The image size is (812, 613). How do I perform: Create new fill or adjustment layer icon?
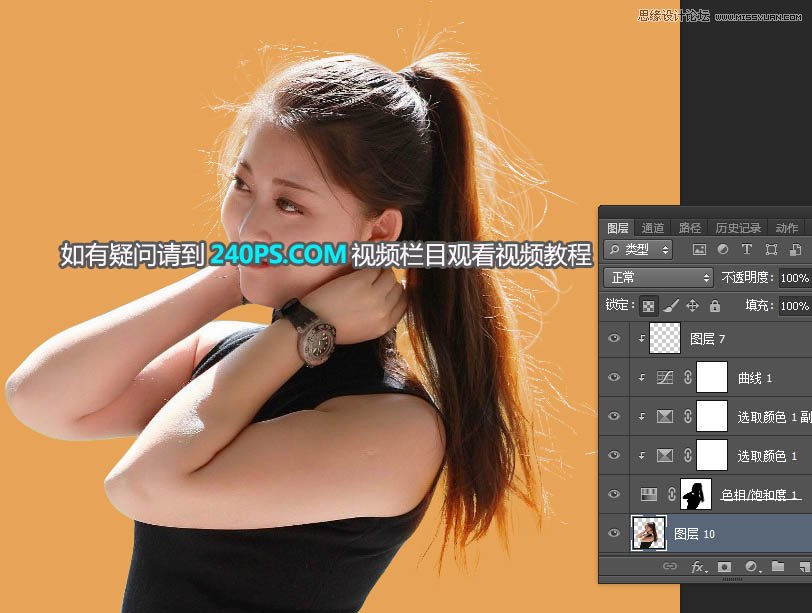751,566
